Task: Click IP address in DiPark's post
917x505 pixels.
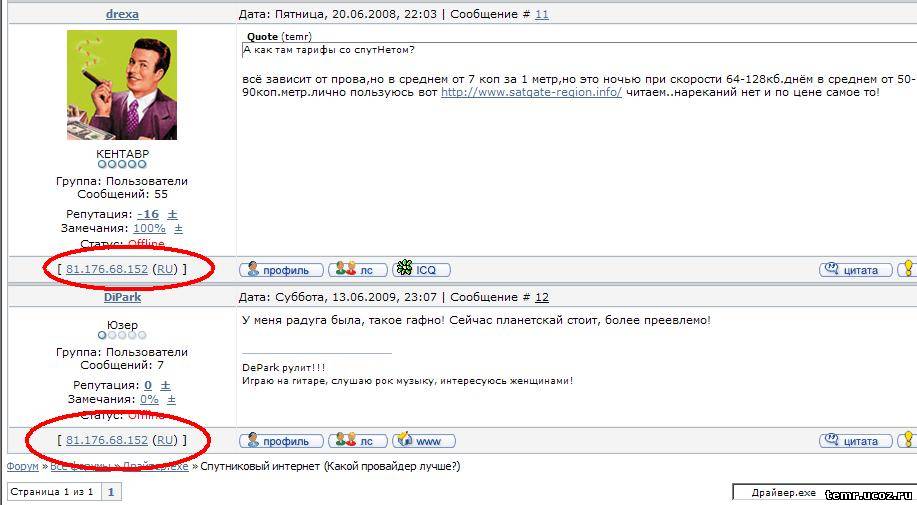Action: 107,440
